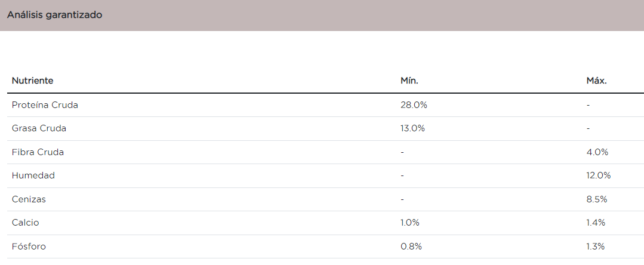Click the Mín. column header
Viewport: 644px width, 265px height.
[x=409, y=81]
